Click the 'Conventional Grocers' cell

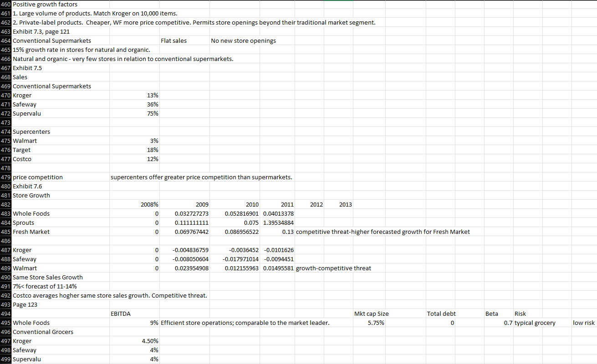click(x=43, y=332)
